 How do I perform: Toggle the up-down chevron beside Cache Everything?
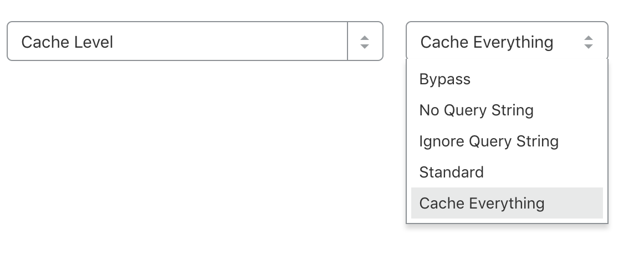point(589,42)
